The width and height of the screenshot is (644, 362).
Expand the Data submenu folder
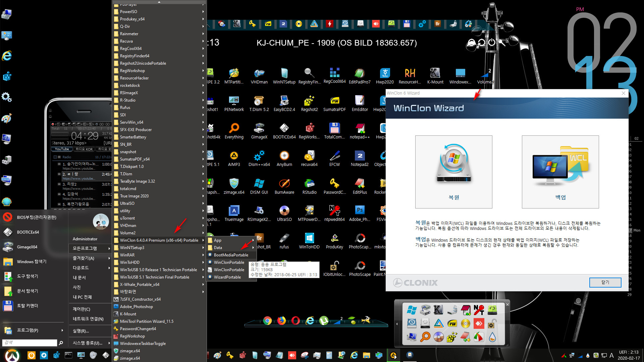click(231, 247)
